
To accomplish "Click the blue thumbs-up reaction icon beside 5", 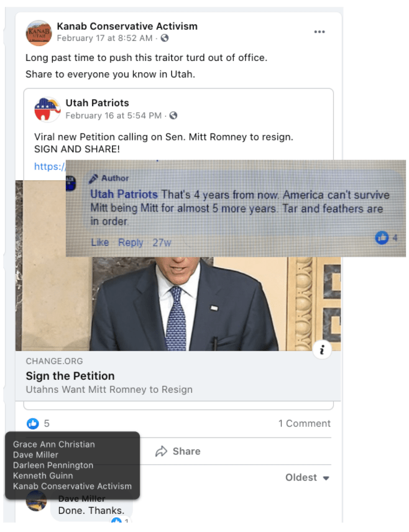I will point(33,424).
